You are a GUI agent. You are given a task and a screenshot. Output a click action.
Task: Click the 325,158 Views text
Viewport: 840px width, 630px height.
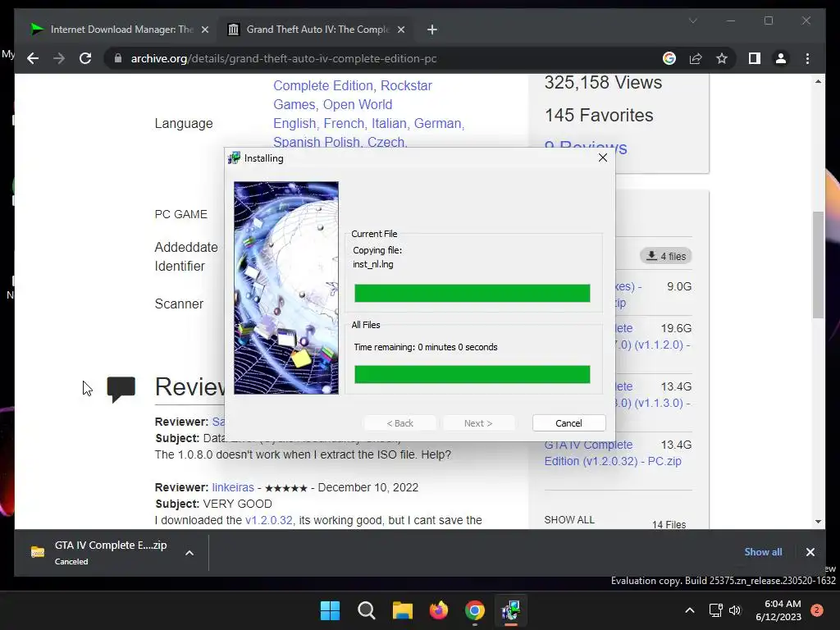pyautogui.click(x=603, y=83)
